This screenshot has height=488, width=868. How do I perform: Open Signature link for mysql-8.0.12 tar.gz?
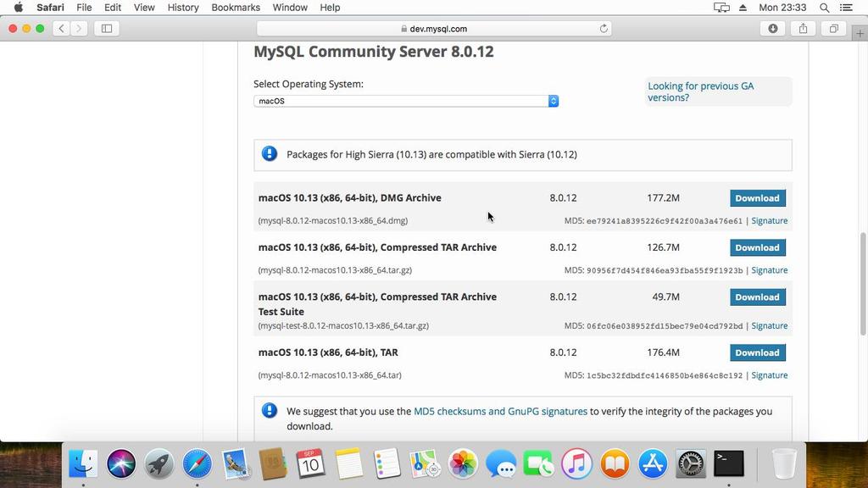pos(769,270)
